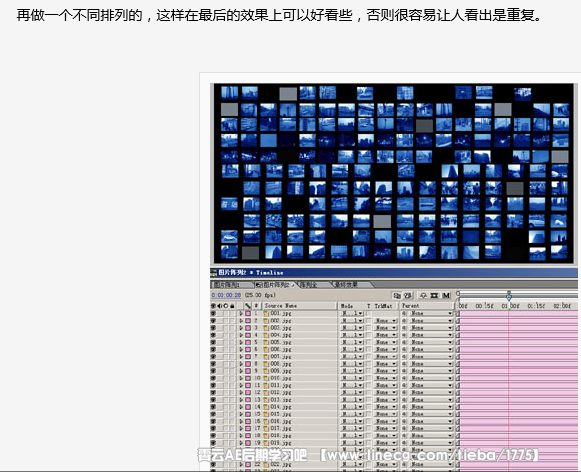Image resolution: width=581 pixels, height=472 pixels.
Task: Hide layer 001.jpg with its eye toggle
Action: pyautogui.click(x=213, y=313)
